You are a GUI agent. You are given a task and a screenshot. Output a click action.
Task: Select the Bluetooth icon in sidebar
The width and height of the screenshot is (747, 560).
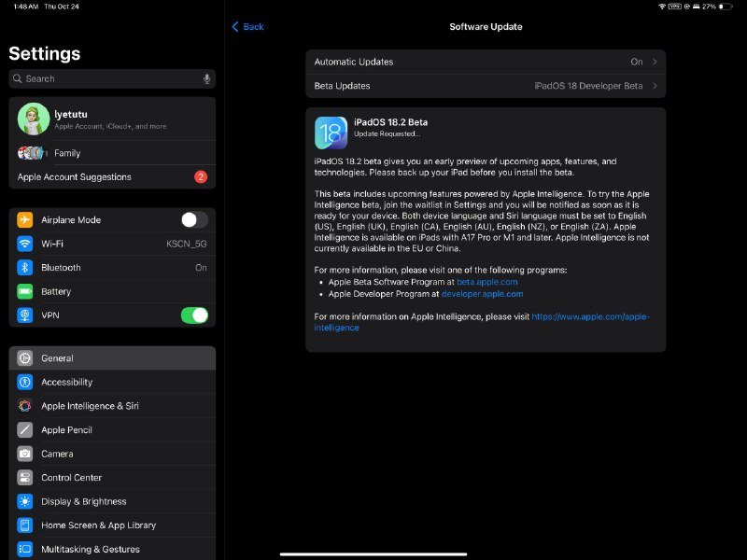pyautogui.click(x=24, y=268)
